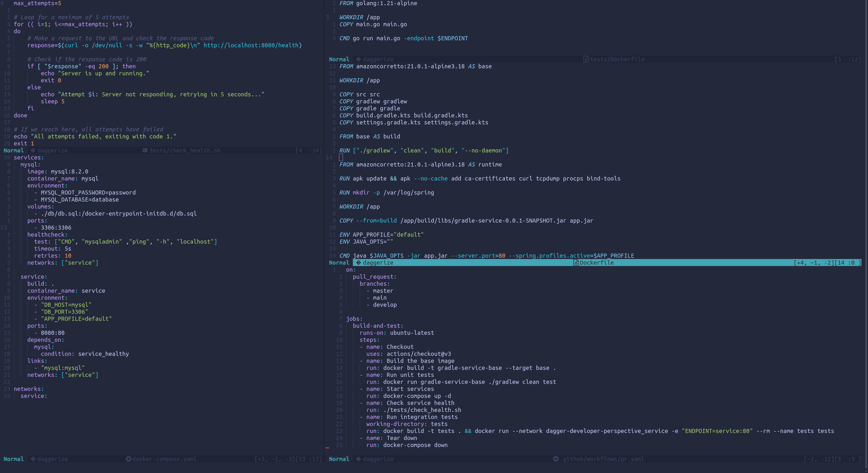
Task: Click the gear icon next to .github/workflows/pr.yaml
Action: 555,459
